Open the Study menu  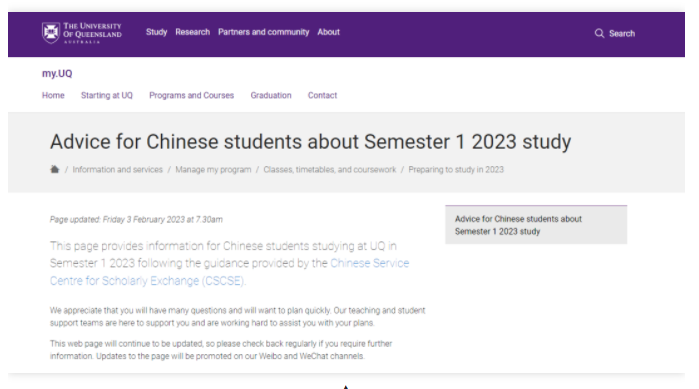point(156,32)
